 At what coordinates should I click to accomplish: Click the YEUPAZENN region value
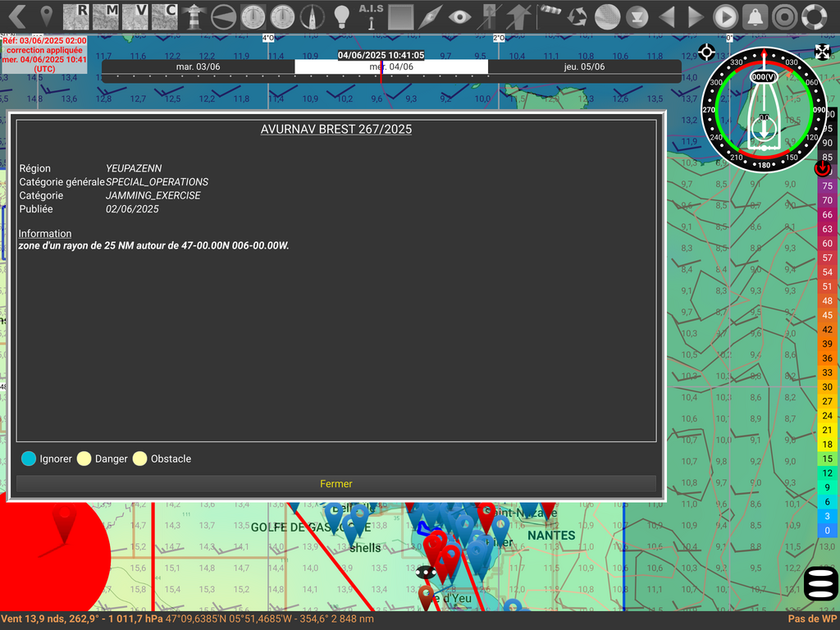[x=134, y=168]
